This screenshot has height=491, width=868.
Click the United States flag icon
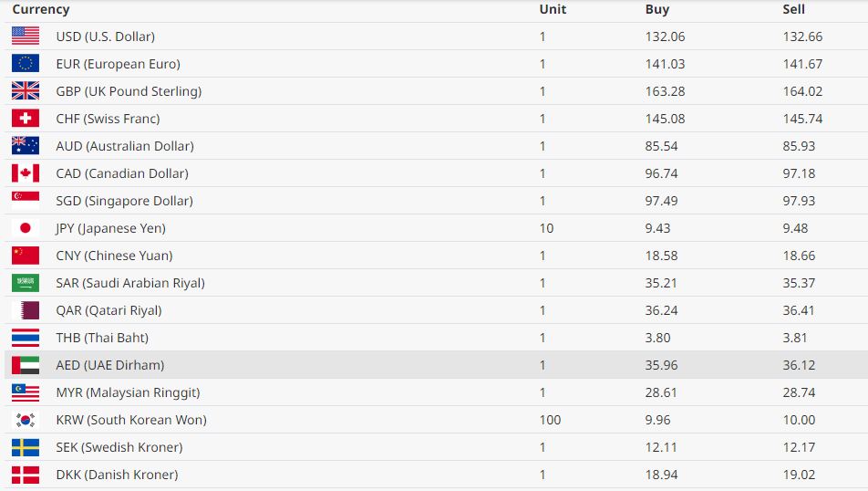pos(26,37)
